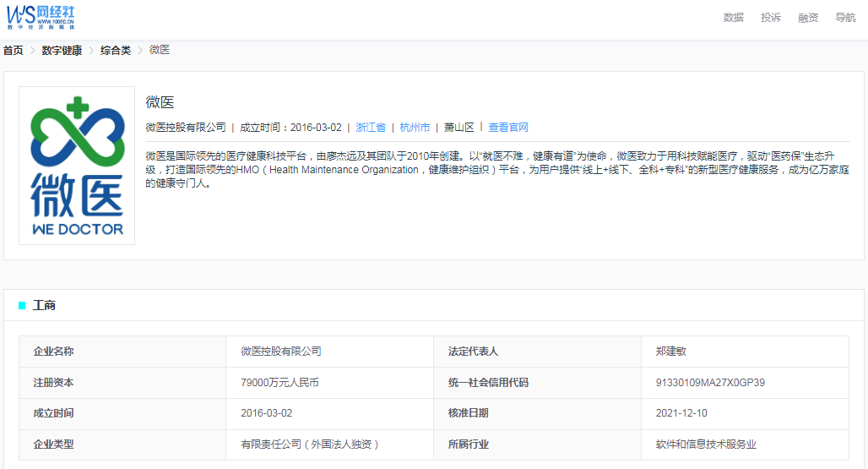Open the 数字健康 breadcrumb link

point(62,51)
